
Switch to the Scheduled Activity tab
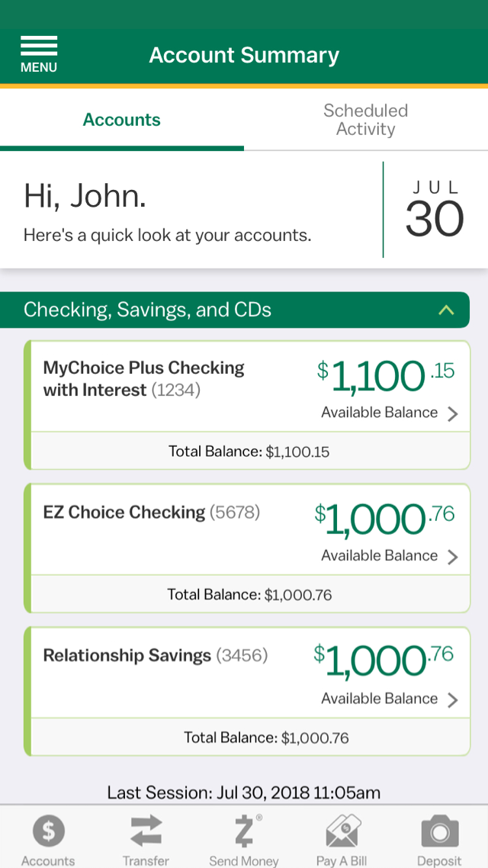(365, 120)
